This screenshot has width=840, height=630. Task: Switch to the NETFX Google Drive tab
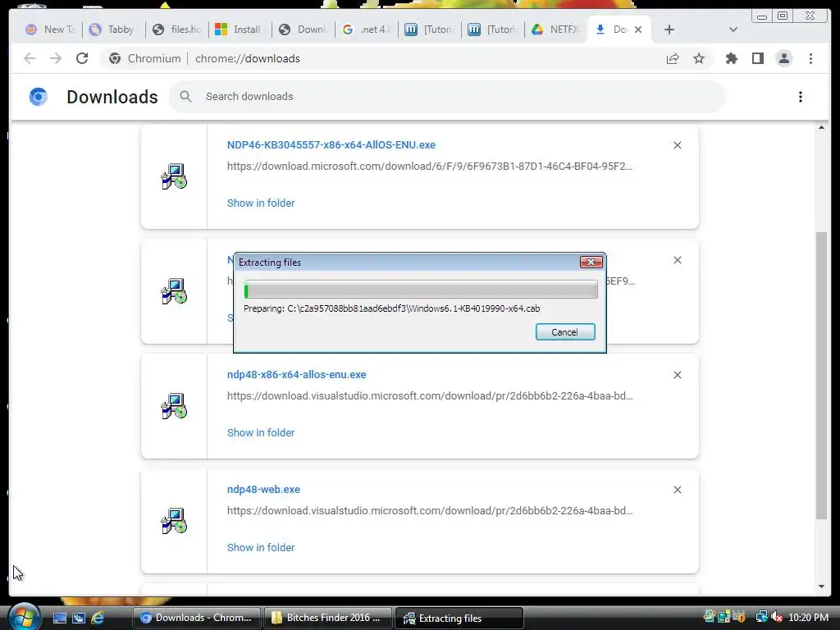(555, 30)
